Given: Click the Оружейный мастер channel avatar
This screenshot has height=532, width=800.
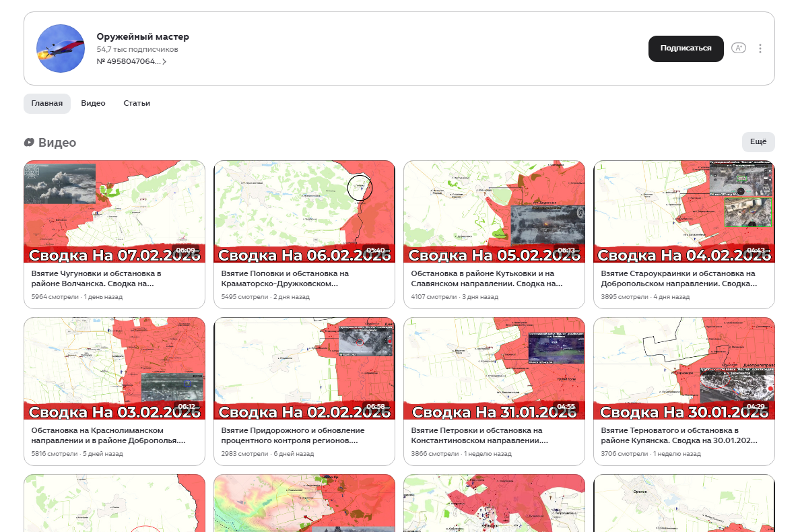Looking at the screenshot, I should point(61,48).
